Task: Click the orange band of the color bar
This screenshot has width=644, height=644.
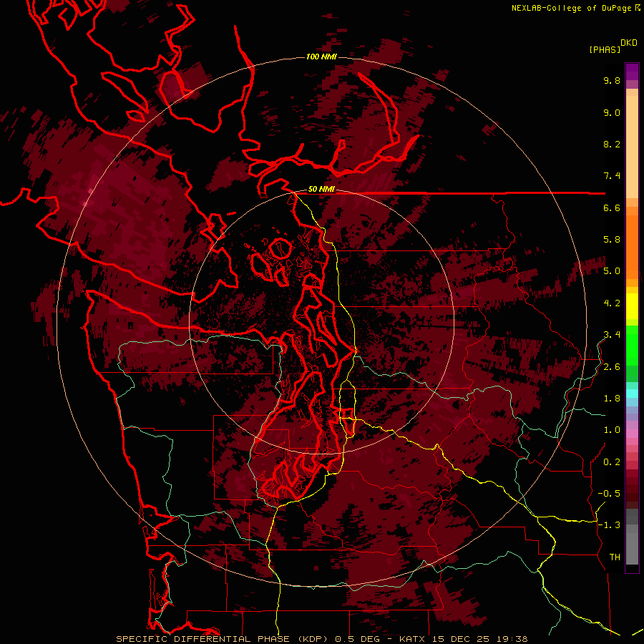Action: click(632, 246)
